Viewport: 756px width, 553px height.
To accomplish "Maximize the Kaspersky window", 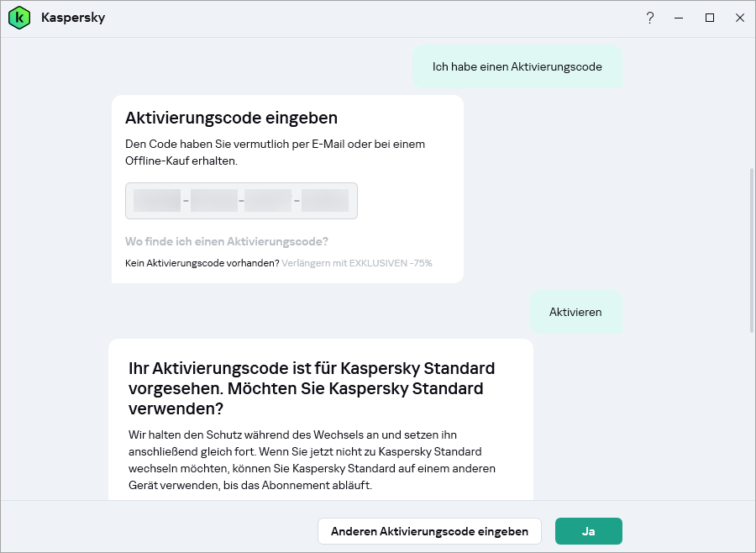I will tap(710, 18).
